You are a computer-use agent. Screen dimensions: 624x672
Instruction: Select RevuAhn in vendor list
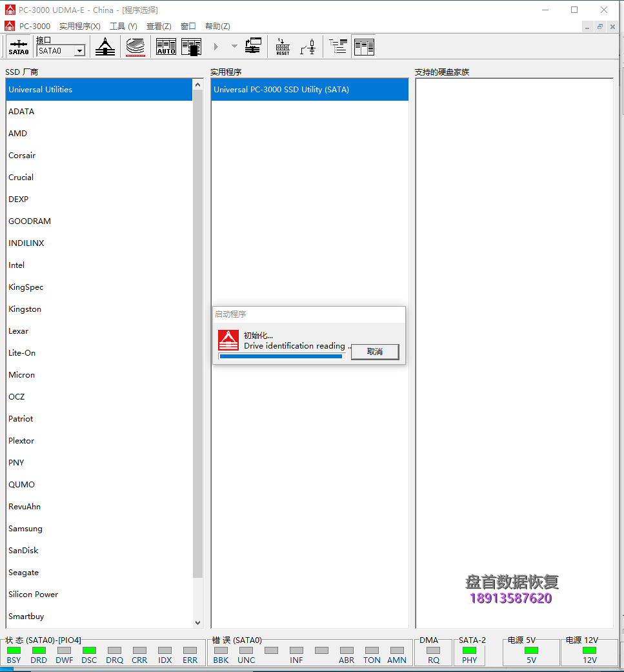(x=99, y=506)
